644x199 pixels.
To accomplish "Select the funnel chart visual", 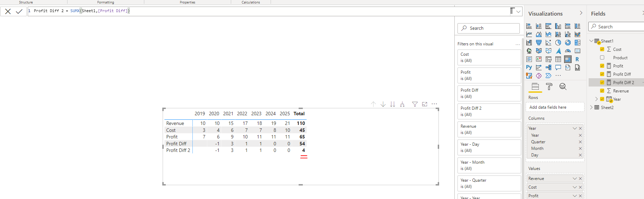I will click(x=539, y=43).
